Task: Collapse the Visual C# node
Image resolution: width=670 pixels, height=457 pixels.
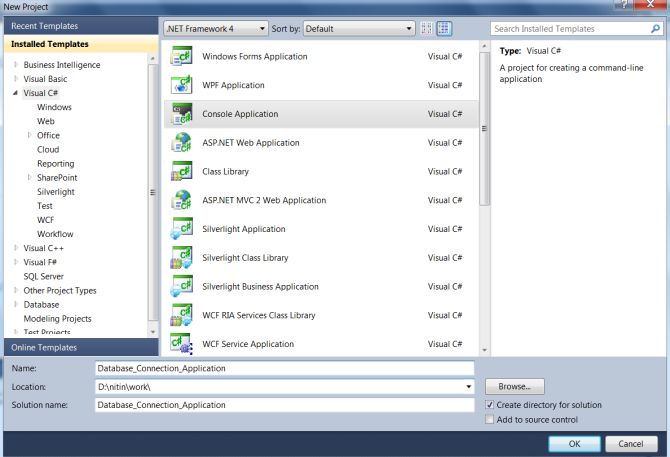Action: [16, 93]
